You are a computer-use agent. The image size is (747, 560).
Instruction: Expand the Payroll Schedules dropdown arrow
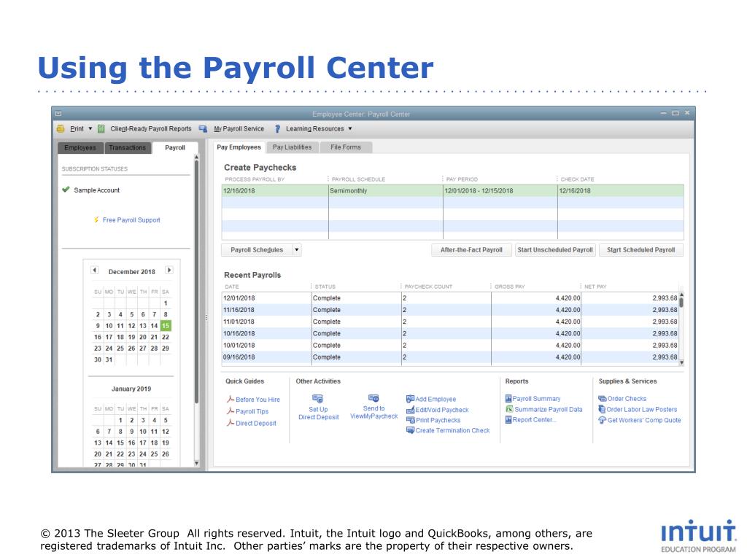tap(297, 249)
